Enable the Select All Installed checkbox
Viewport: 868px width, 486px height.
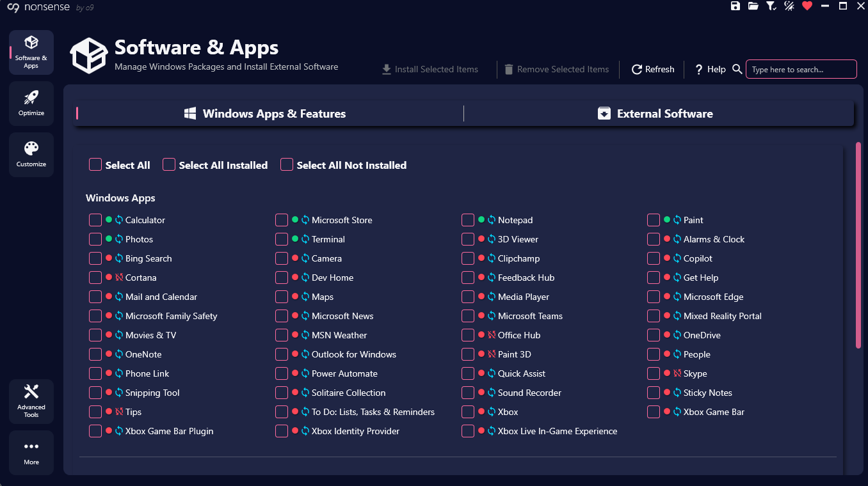coord(169,164)
